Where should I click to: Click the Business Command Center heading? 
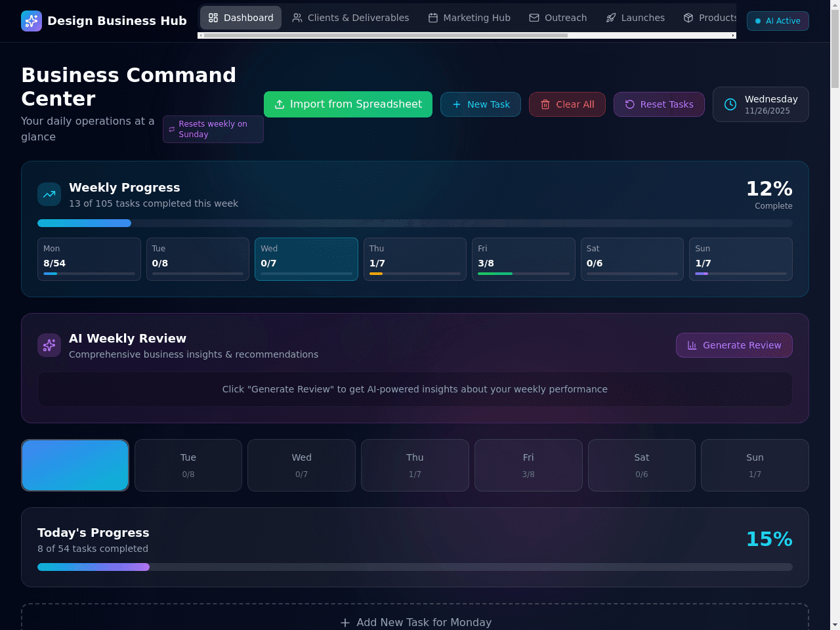coord(129,87)
